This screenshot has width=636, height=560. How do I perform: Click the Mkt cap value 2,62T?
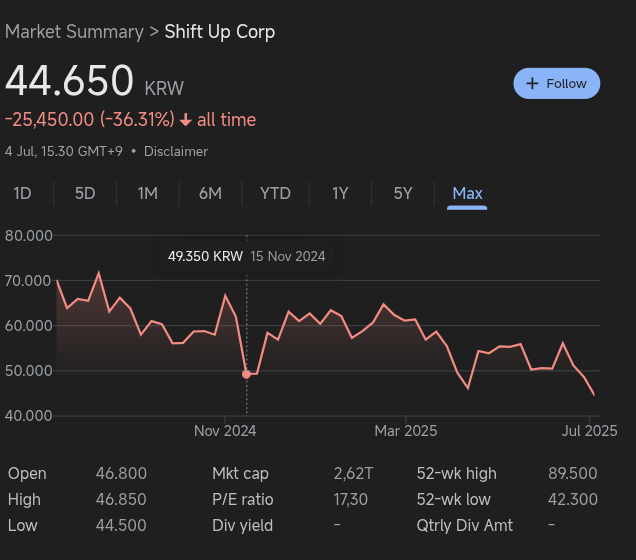coord(353,473)
